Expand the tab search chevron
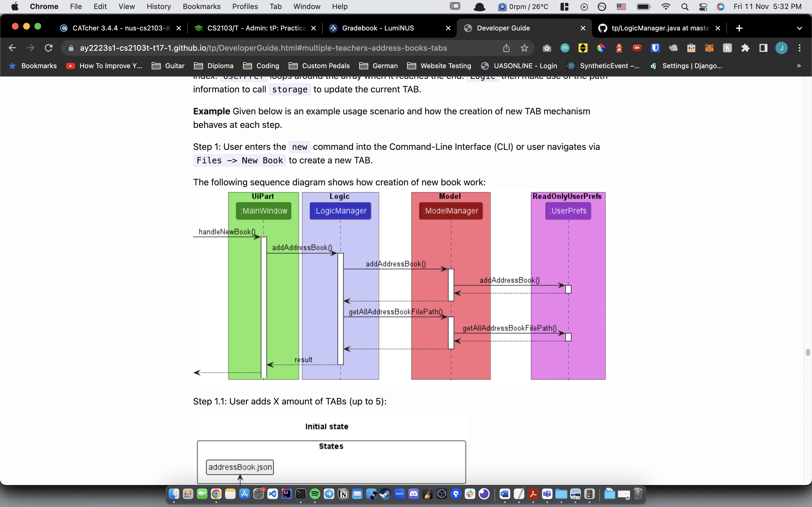 (x=800, y=28)
